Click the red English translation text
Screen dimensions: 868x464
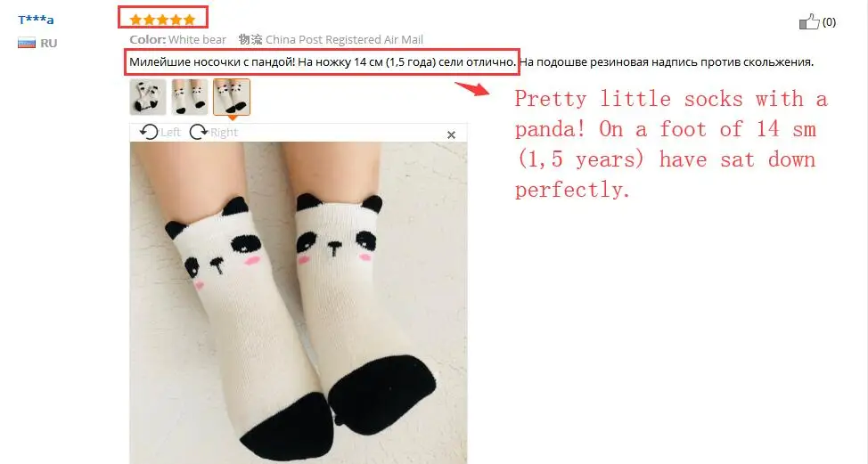pos(671,143)
